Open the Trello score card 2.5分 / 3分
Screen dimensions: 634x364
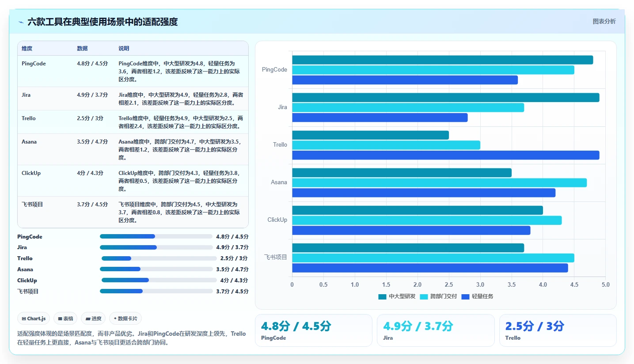558,330
